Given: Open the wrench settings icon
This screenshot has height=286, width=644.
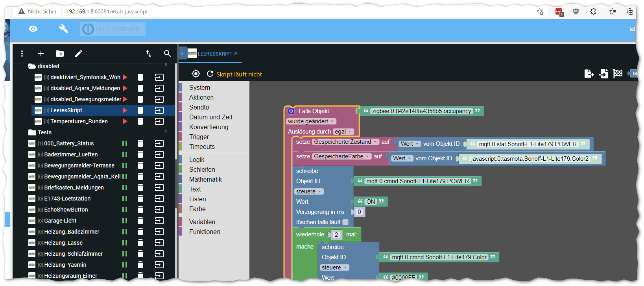Looking at the screenshot, I should click(64, 29).
